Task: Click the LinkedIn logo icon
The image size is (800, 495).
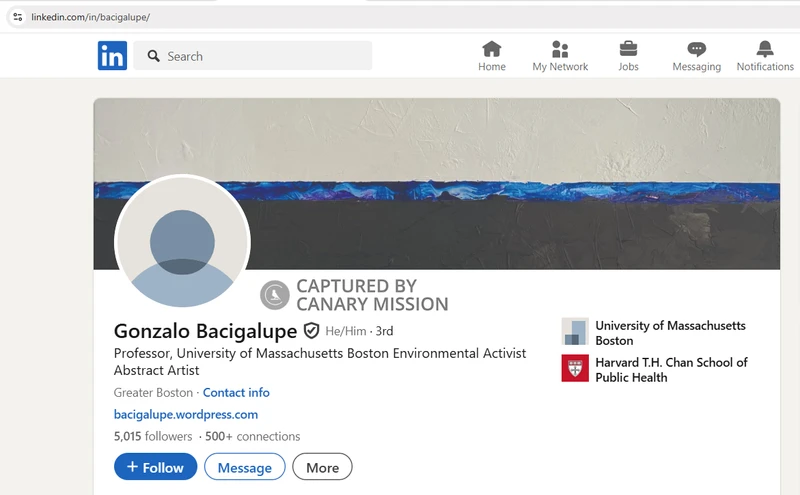Action: pos(112,56)
